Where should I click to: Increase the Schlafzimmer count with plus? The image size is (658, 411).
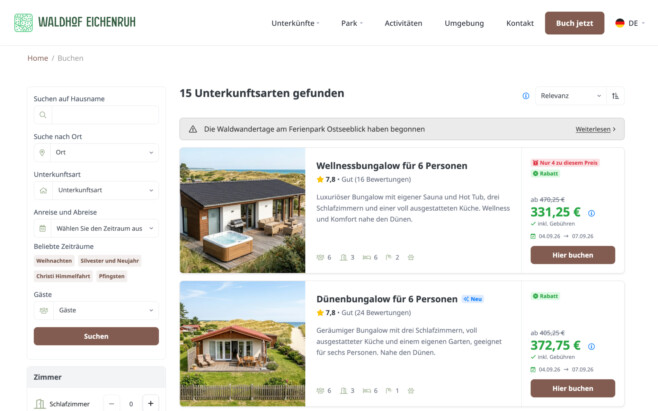150,403
